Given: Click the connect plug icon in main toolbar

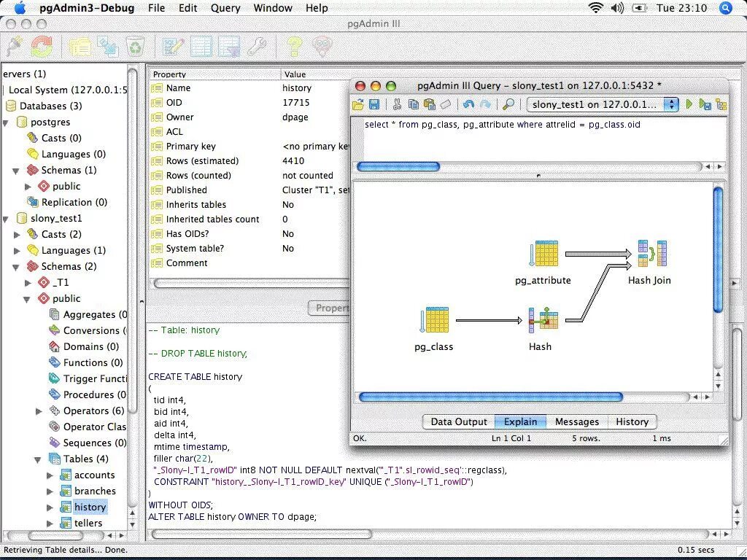Looking at the screenshot, I should click(15, 47).
